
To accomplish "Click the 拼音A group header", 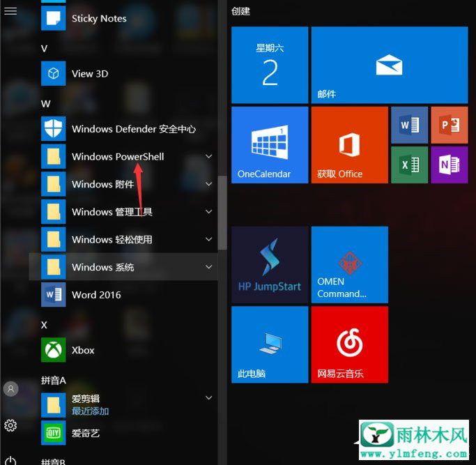I will point(54,380).
